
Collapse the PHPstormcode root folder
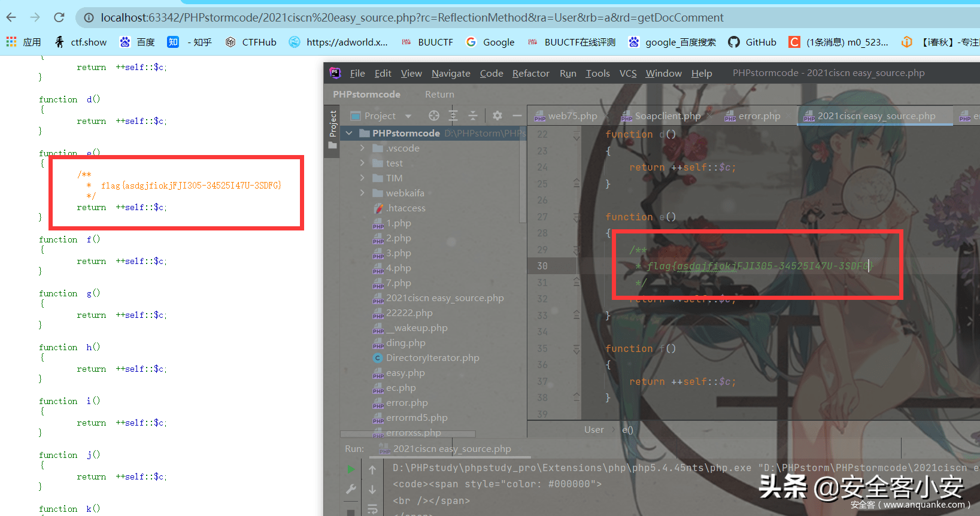(349, 133)
